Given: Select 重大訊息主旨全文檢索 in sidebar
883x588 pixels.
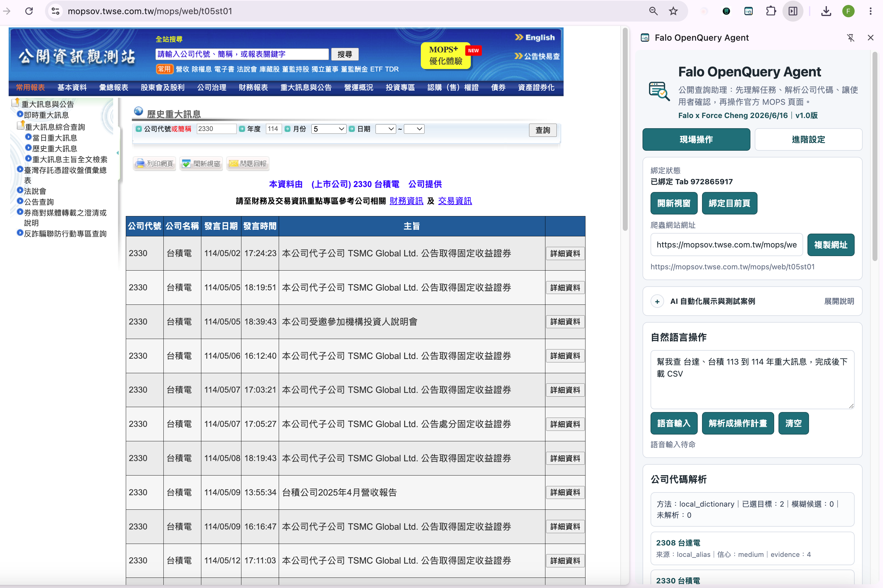Looking at the screenshot, I should point(70,160).
